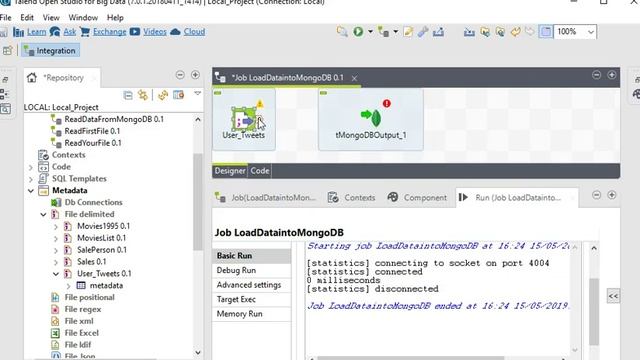
Task: Click the yellow notepad edit toolbar icon
Action: point(408,31)
